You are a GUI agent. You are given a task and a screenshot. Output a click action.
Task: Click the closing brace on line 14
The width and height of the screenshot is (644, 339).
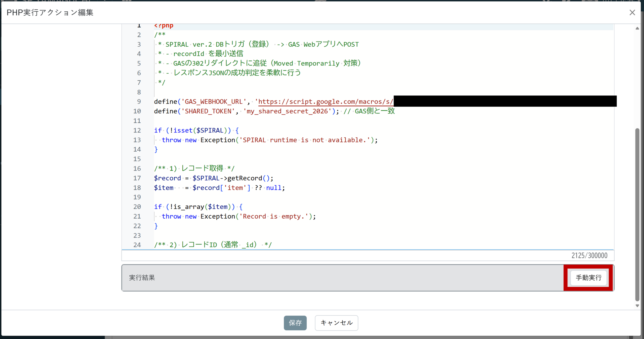156,149
